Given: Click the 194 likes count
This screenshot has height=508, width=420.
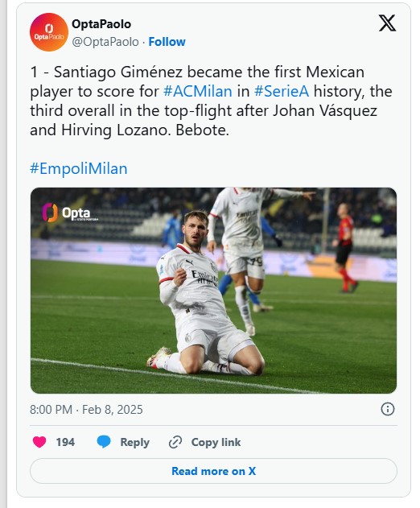Looking at the screenshot, I should pos(65,442).
